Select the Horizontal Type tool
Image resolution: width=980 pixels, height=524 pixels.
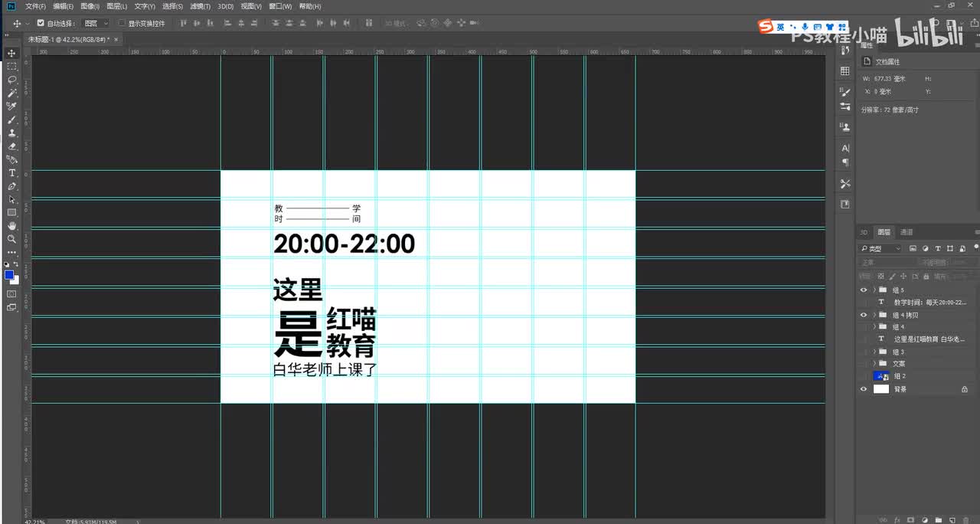click(11, 173)
